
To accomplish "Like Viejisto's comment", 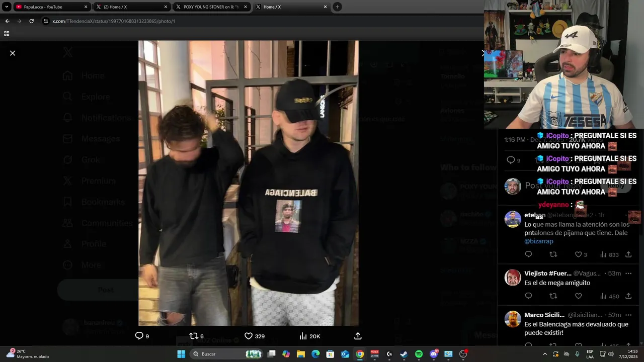I will [578, 296].
